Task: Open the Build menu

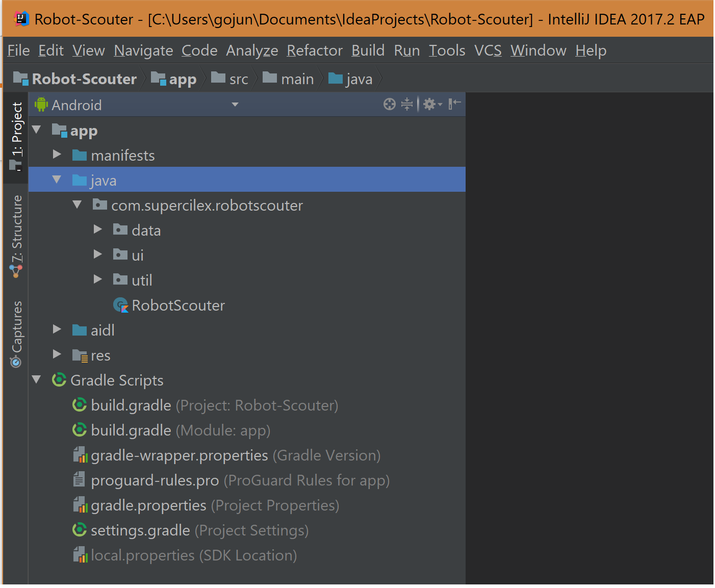Action: click(368, 50)
